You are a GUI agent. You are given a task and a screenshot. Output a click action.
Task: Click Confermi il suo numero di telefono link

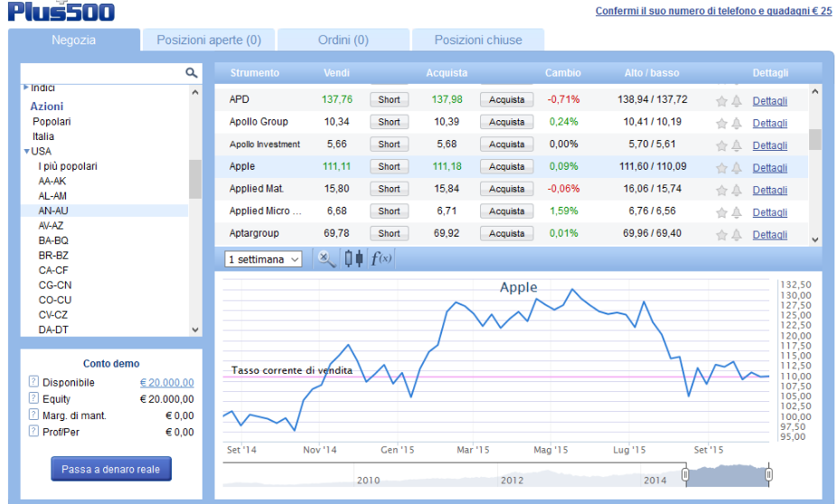(713, 11)
